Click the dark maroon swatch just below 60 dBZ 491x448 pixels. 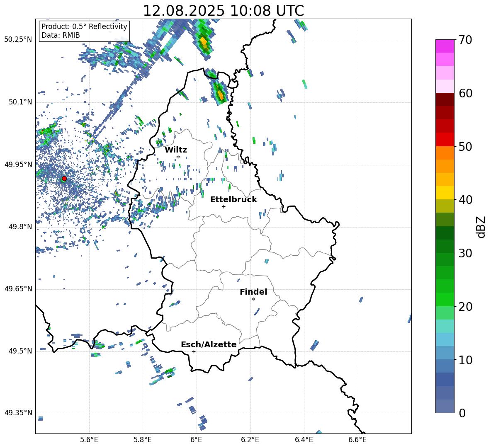pos(445,99)
